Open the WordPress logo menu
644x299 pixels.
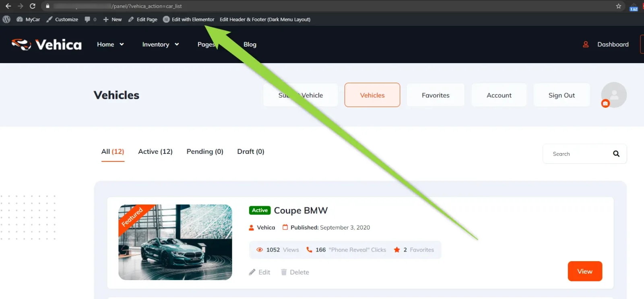pyautogui.click(x=6, y=19)
